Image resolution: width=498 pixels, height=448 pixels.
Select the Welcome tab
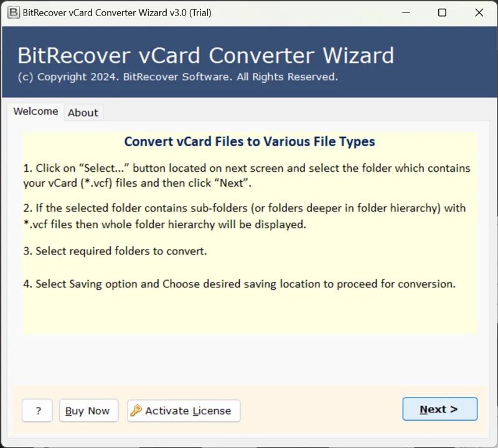(35, 112)
